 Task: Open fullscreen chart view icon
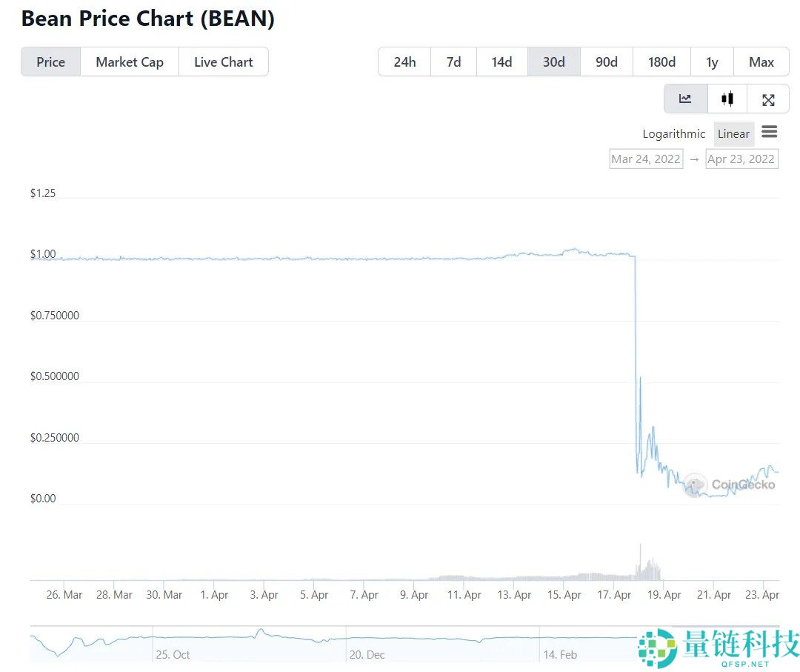click(768, 99)
